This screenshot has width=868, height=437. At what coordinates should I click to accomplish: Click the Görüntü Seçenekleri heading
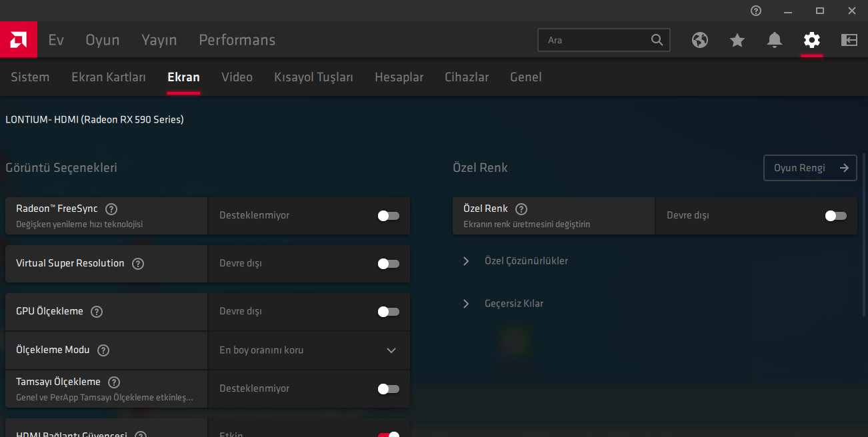[x=61, y=168]
